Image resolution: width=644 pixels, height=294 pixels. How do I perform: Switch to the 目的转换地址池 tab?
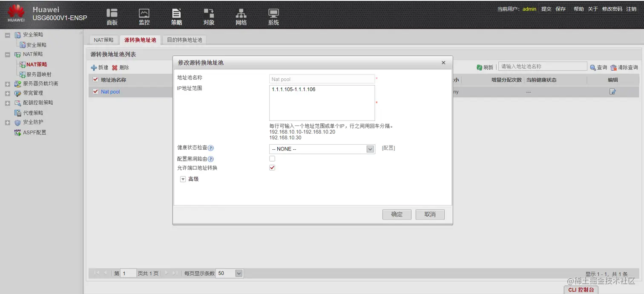click(184, 39)
